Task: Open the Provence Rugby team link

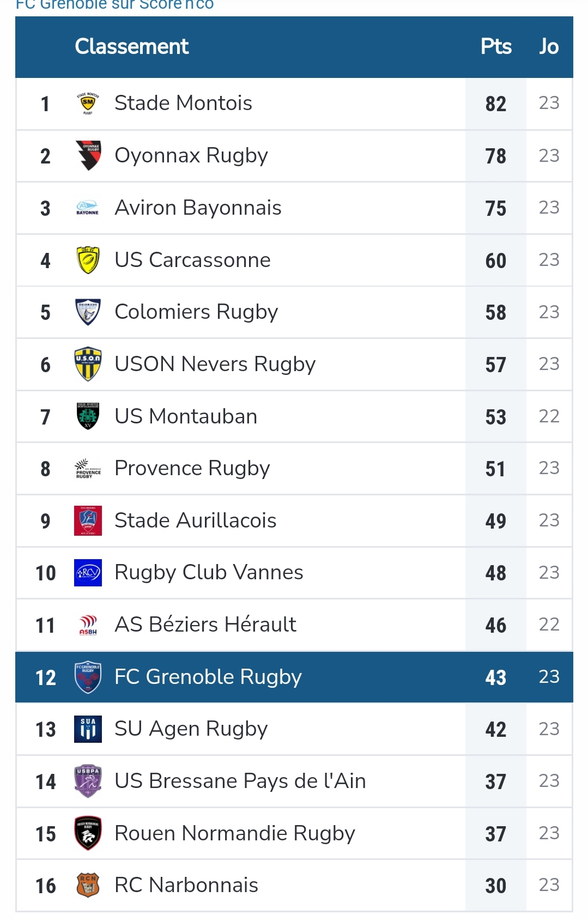Action: click(x=192, y=469)
